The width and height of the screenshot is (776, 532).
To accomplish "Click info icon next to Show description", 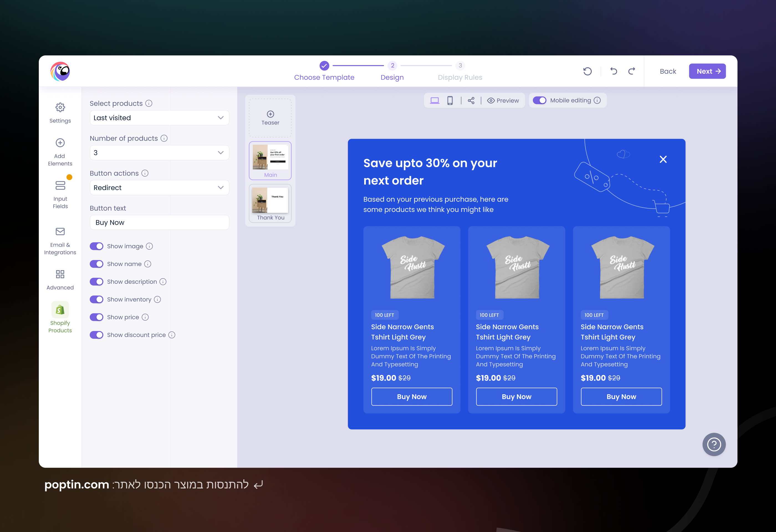I will [x=163, y=282].
